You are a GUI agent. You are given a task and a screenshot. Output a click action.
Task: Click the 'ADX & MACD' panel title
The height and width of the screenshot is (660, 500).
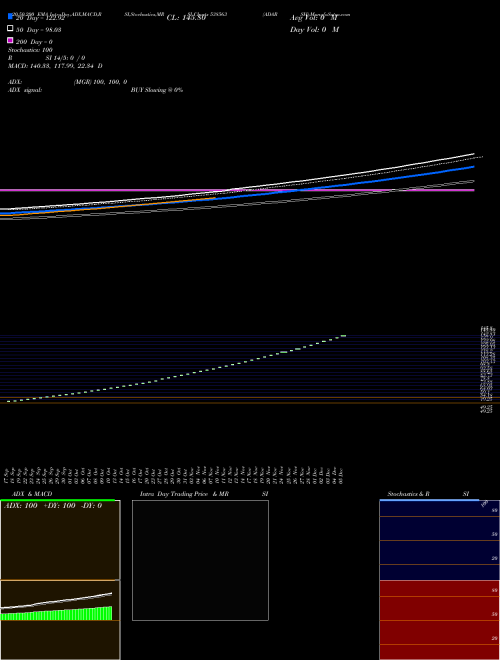click(32, 494)
